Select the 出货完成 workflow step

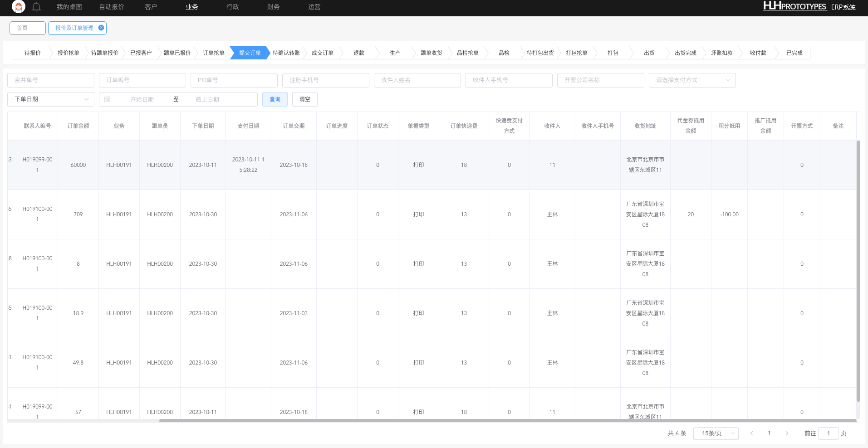(686, 53)
